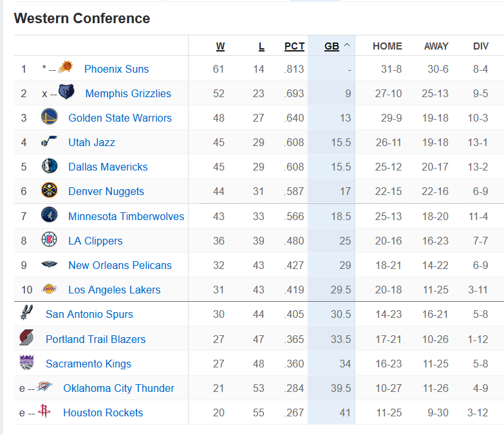Click the Houston Rockets logo icon

(x=44, y=411)
